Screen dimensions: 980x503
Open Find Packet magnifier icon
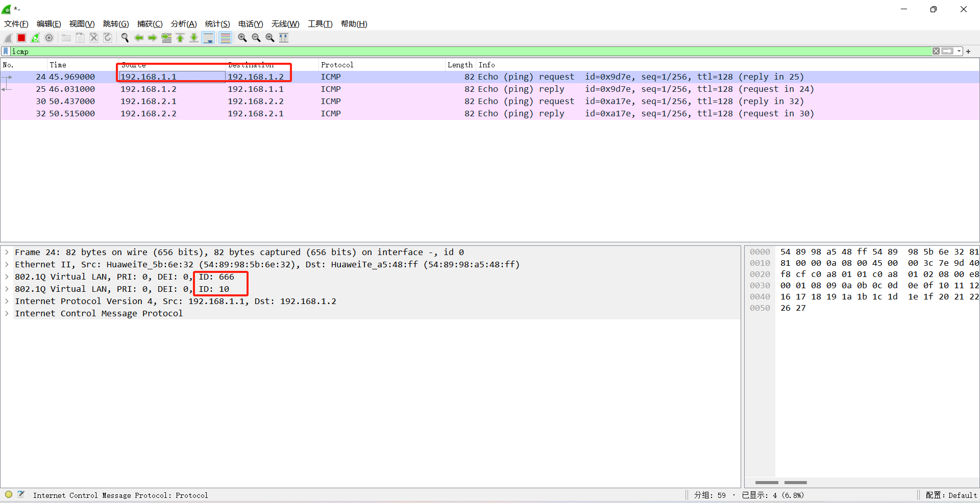(x=125, y=38)
